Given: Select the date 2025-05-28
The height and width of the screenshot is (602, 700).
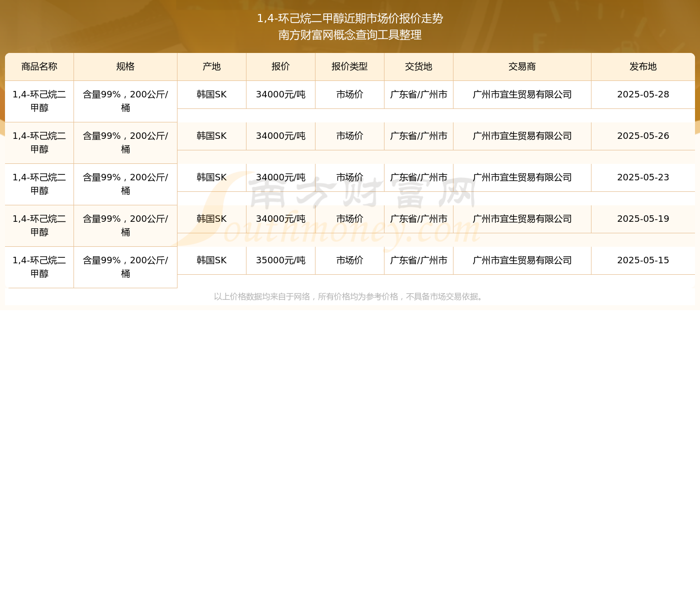Looking at the screenshot, I should 643,94.
